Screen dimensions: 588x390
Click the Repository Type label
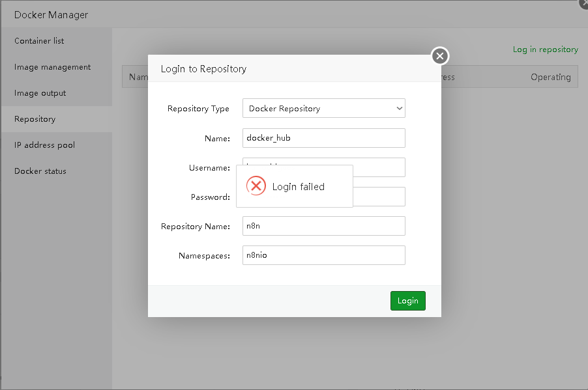198,109
